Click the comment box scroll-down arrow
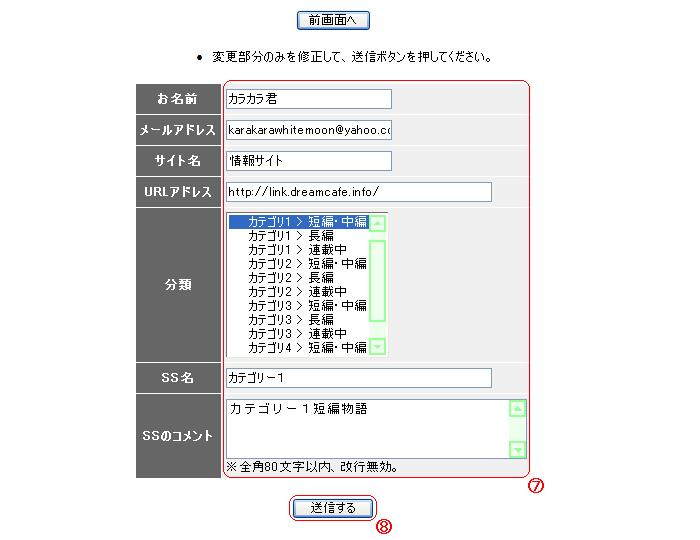Image resolution: width=700 pixels, height=540 pixels. pyautogui.click(x=518, y=449)
